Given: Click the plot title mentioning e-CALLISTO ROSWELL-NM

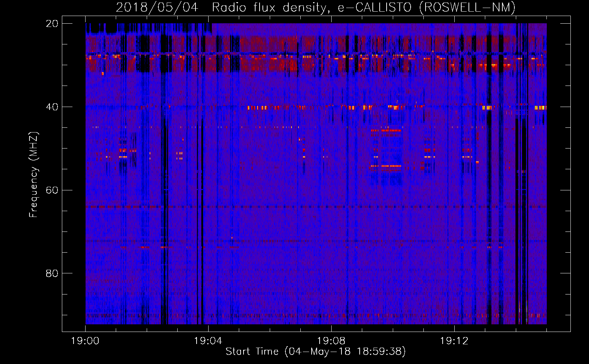Looking at the screenshot, I should (x=316, y=8).
